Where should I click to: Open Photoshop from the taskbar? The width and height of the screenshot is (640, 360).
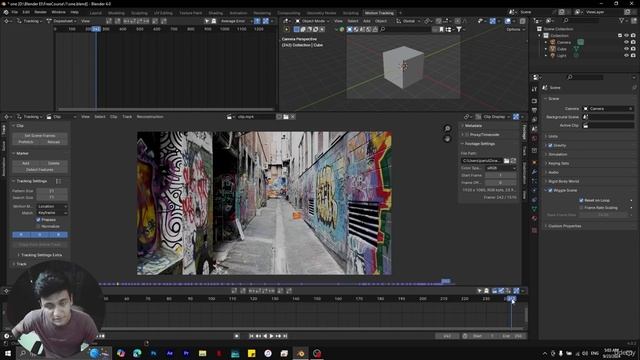[x=153, y=353]
